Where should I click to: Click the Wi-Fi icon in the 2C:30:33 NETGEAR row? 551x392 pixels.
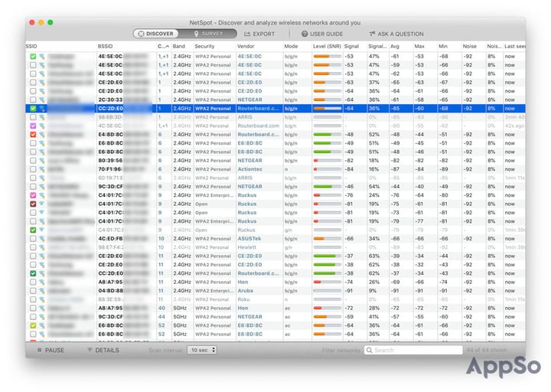point(42,100)
